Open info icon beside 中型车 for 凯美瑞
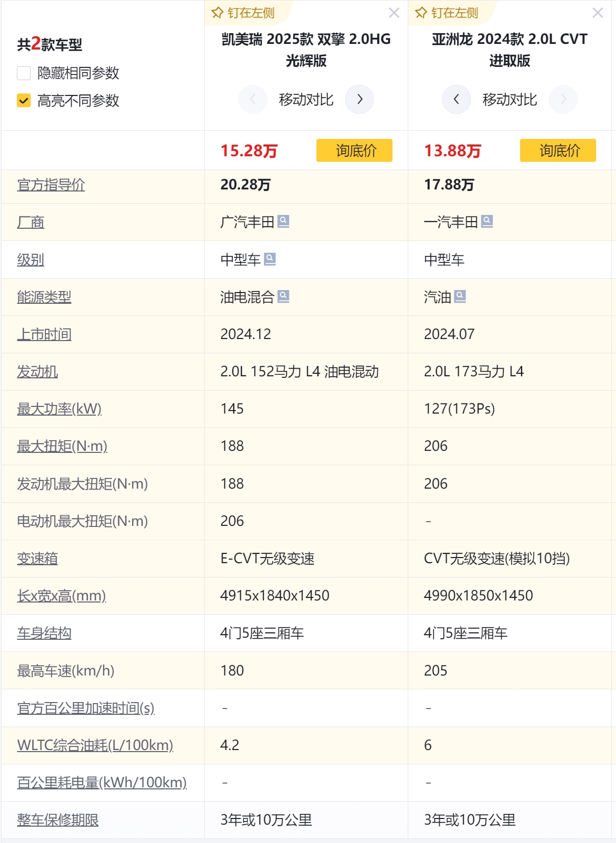 pos(270,259)
